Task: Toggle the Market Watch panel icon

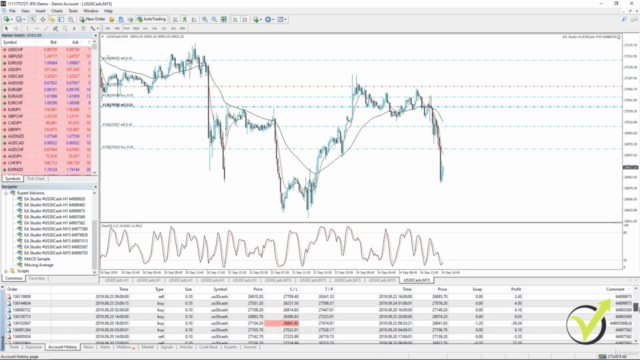Action: [33, 19]
